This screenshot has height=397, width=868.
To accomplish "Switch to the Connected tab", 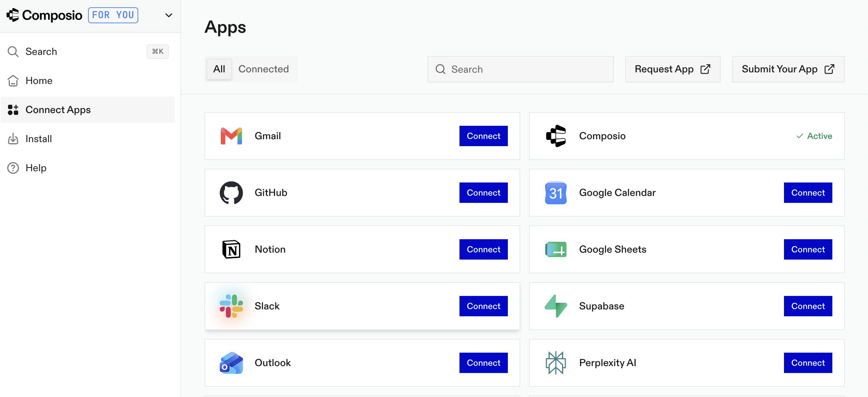I will pos(264,69).
